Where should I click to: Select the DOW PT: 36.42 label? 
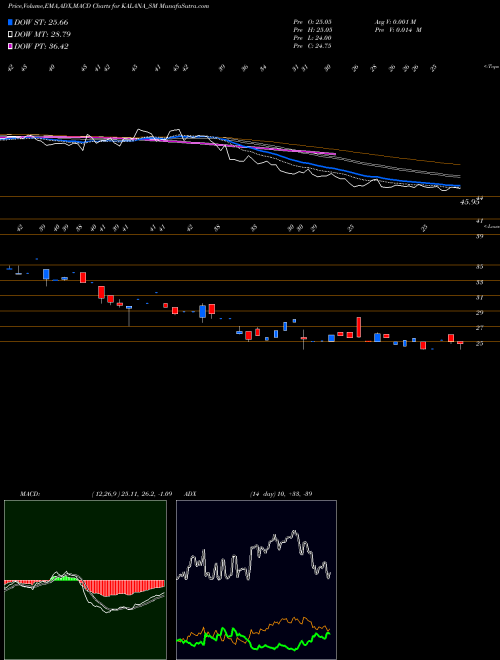[x=41, y=46]
